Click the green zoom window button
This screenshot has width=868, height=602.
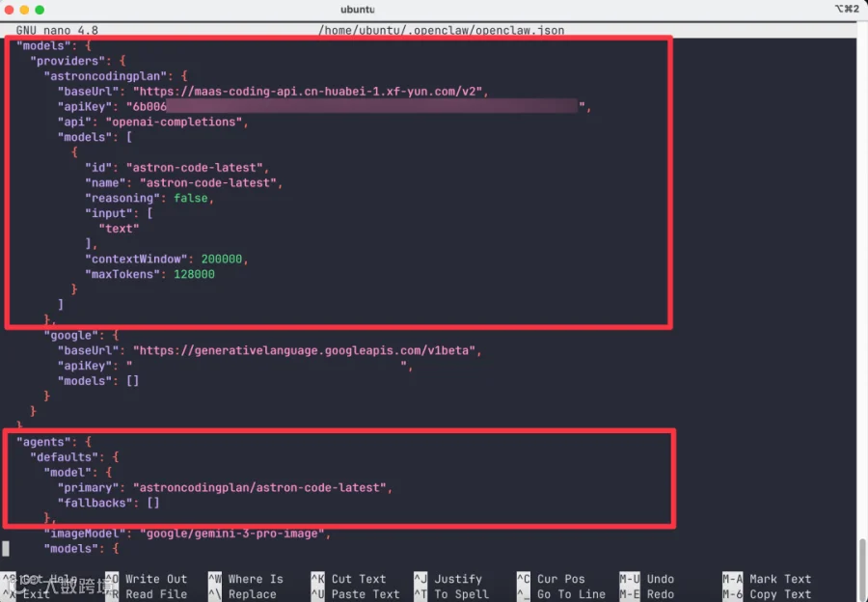coord(40,10)
